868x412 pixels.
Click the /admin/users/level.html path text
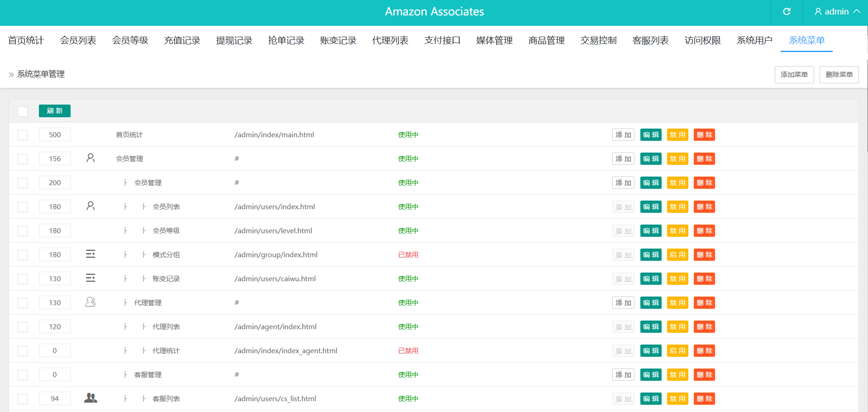coord(273,231)
